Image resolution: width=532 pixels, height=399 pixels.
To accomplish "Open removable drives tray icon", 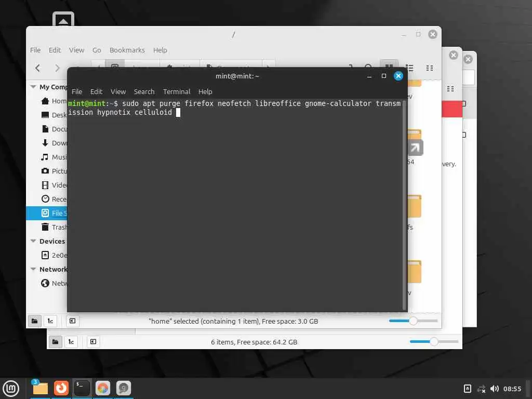I will pos(467,389).
